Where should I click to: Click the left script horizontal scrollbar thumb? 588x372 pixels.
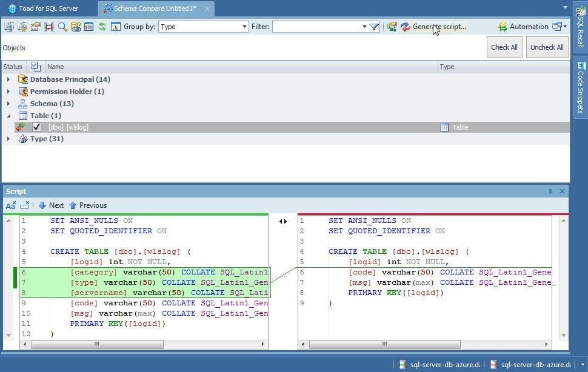pyautogui.click(x=97, y=344)
